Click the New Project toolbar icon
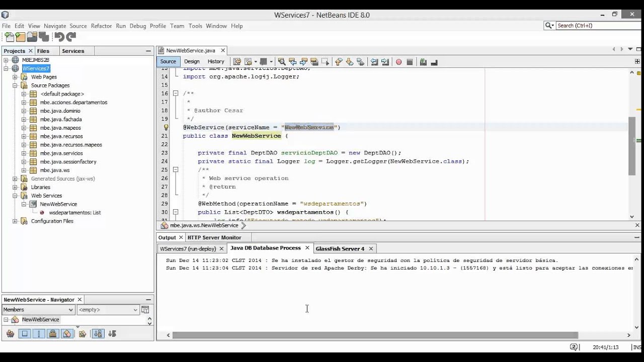Screen dimensions: 644x362 (20, 37)
